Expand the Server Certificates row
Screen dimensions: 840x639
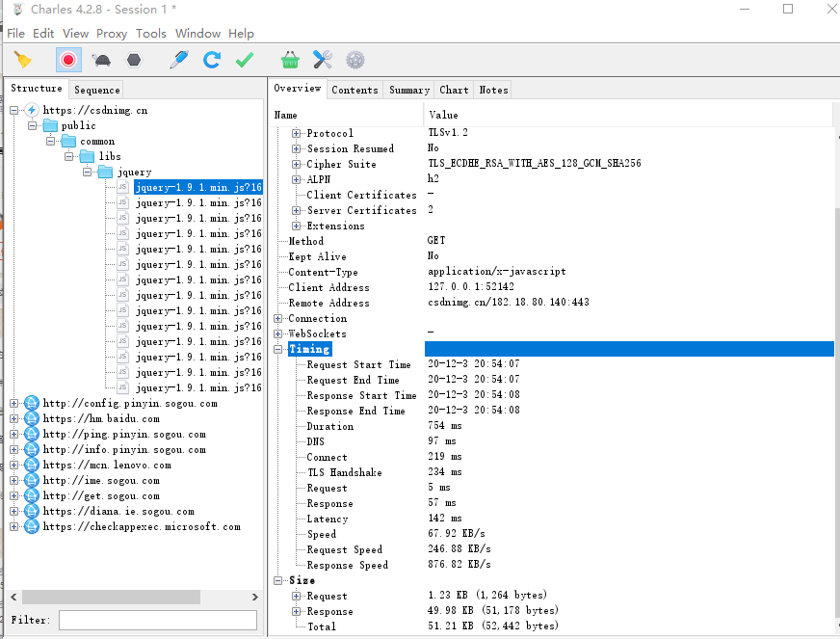click(296, 210)
